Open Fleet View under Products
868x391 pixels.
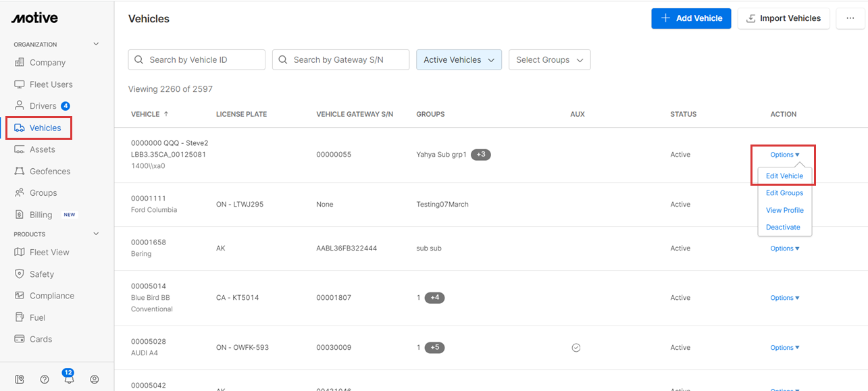pyautogui.click(x=49, y=252)
